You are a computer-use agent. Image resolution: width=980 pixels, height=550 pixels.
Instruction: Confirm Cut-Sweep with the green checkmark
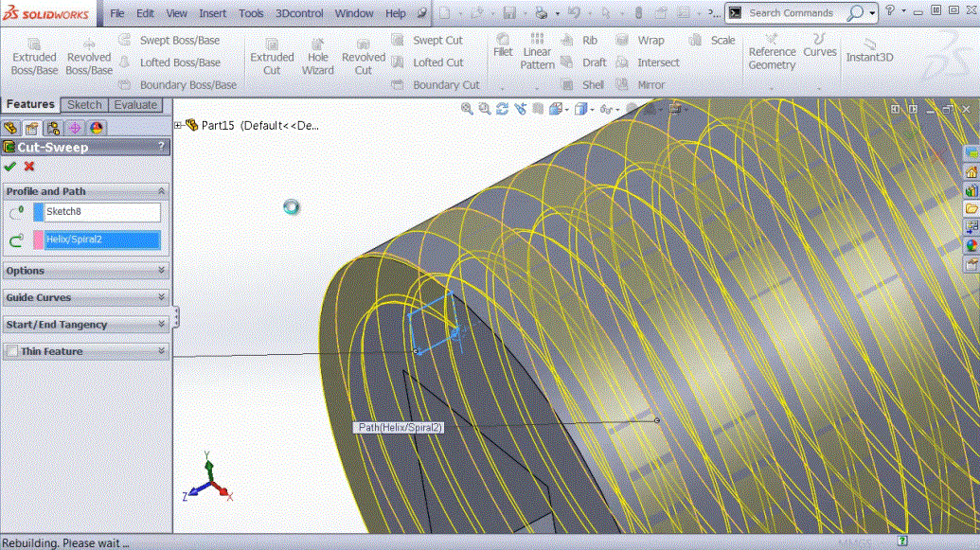coord(10,167)
